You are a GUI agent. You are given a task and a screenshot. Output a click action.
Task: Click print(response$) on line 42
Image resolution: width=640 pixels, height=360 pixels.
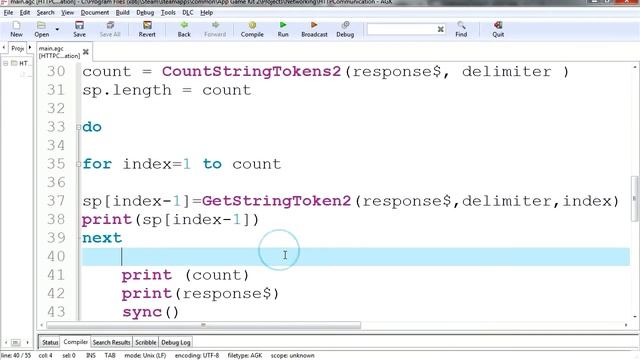click(x=200, y=294)
